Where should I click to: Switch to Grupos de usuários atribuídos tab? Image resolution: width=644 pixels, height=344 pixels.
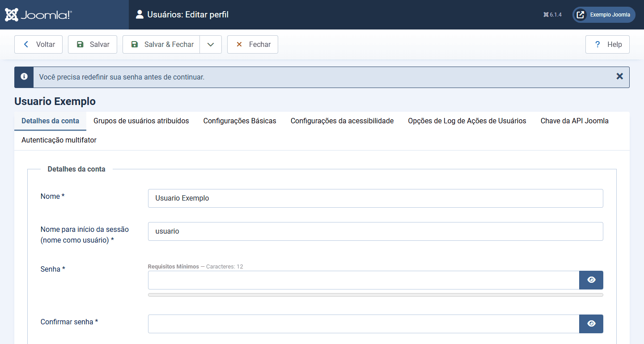point(141,121)
